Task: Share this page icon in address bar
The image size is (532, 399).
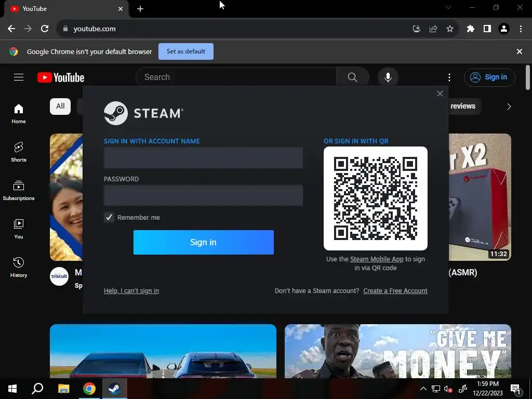Action: coord(433,29)
